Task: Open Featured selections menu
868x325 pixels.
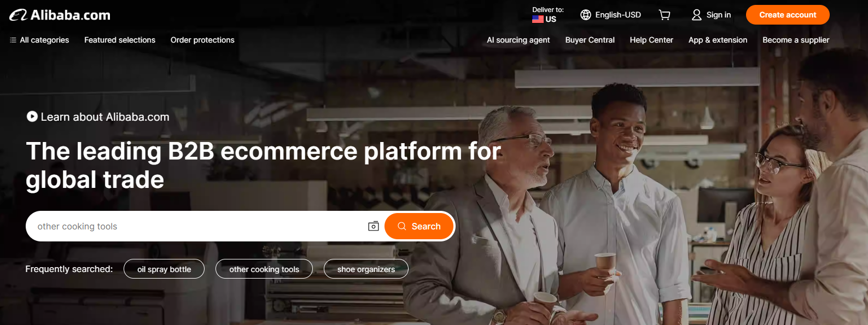Action: pyautogui.click(x=120, y=40)
